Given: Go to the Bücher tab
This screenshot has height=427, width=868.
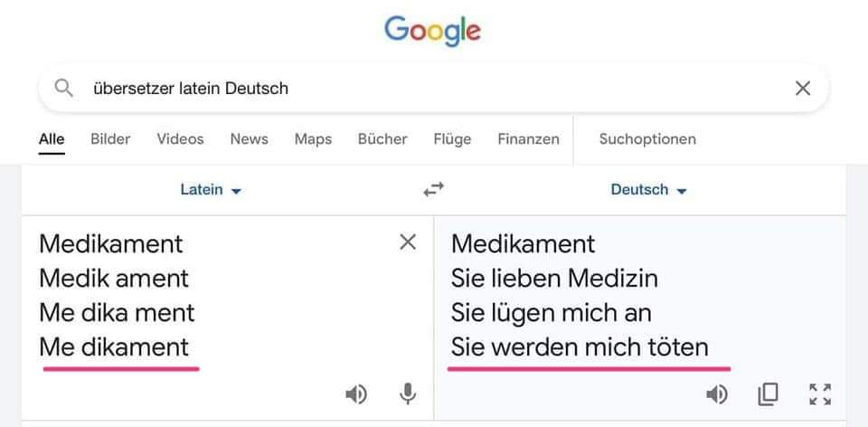Looking at the screenshot, I should click(382, 138).
